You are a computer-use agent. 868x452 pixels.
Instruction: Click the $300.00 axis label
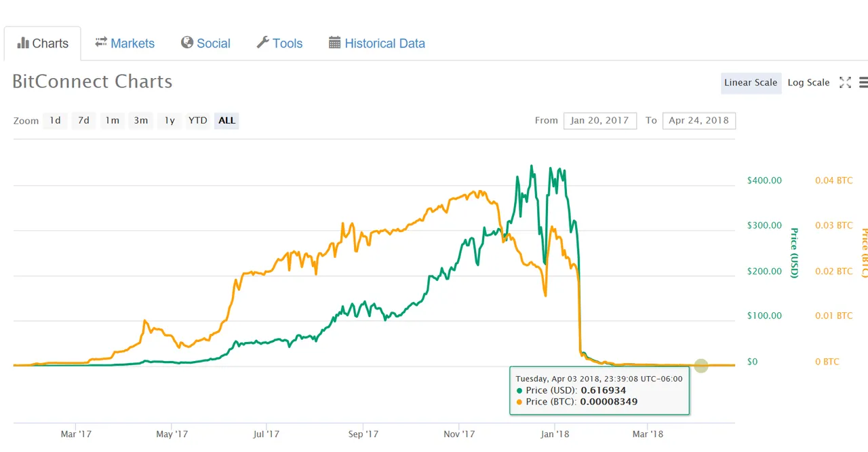coord(764,225)
